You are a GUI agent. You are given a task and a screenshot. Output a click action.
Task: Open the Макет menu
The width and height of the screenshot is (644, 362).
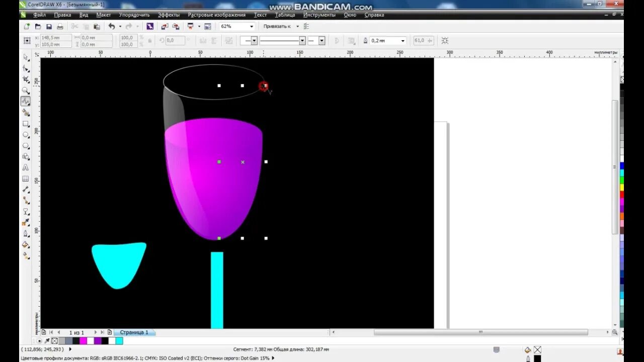pyautogui.click(x=103, y=15)
